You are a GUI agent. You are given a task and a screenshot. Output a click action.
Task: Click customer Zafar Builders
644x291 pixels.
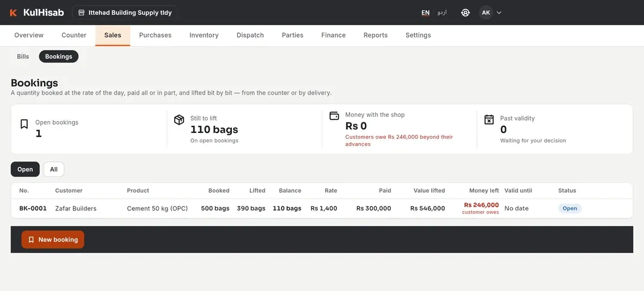[76, 209]
